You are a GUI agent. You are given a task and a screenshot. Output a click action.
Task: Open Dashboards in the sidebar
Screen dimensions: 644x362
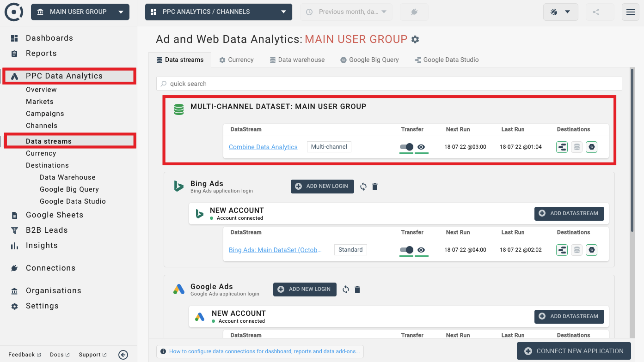click(x=49, y=38)
